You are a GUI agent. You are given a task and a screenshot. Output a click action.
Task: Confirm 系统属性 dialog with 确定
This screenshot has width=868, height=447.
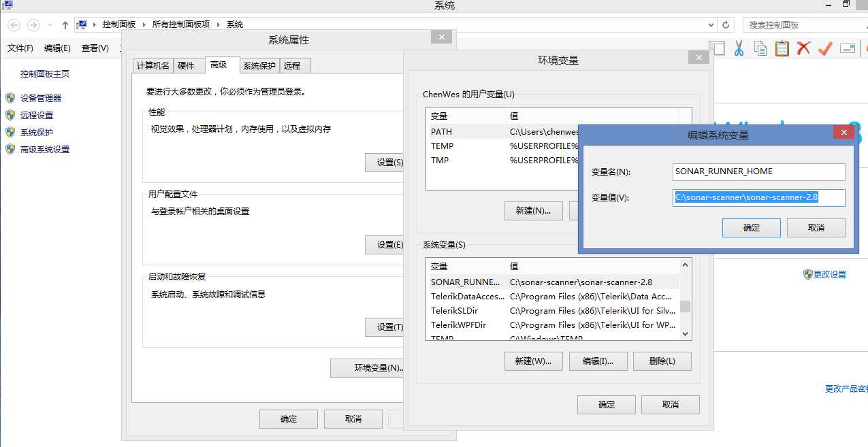[x=289, y=418]
